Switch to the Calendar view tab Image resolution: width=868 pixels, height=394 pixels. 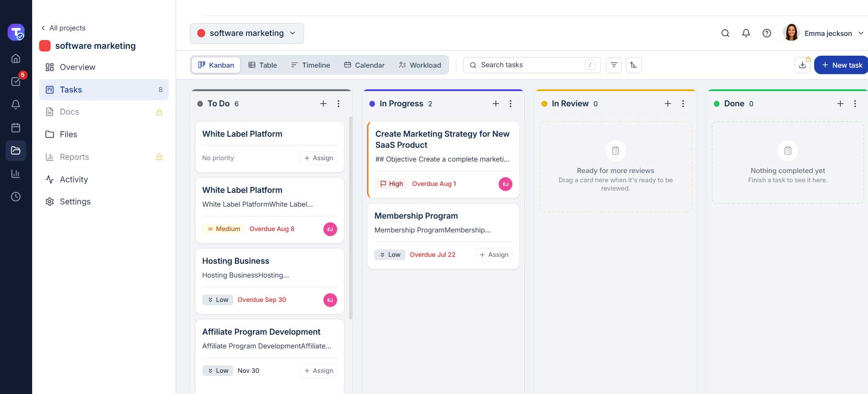pyautogui.click(x=364, y=65)
